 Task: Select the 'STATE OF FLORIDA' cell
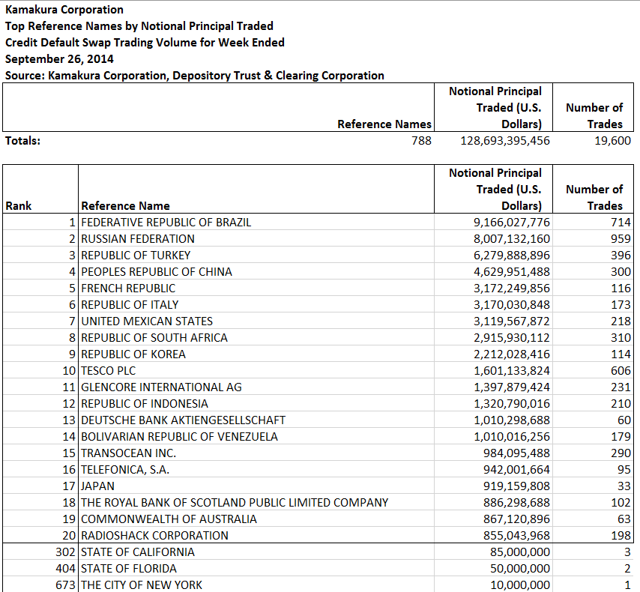pos(256,568)
